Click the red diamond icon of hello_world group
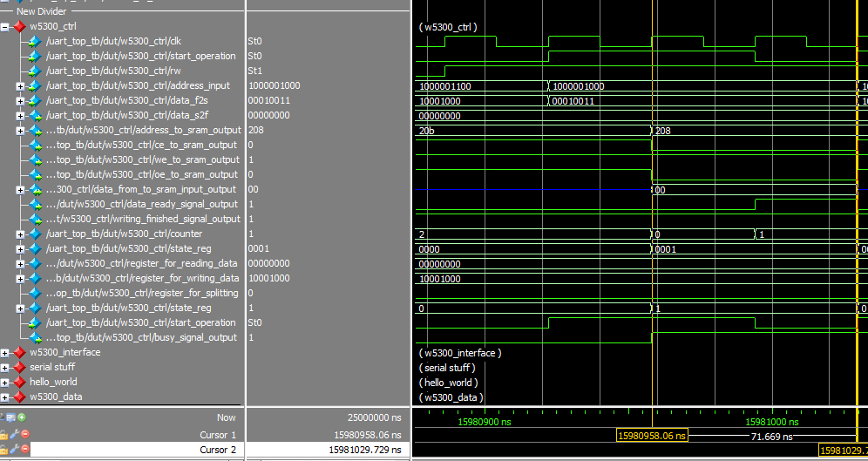The image size is (868, 461). [x=19, y=382]
